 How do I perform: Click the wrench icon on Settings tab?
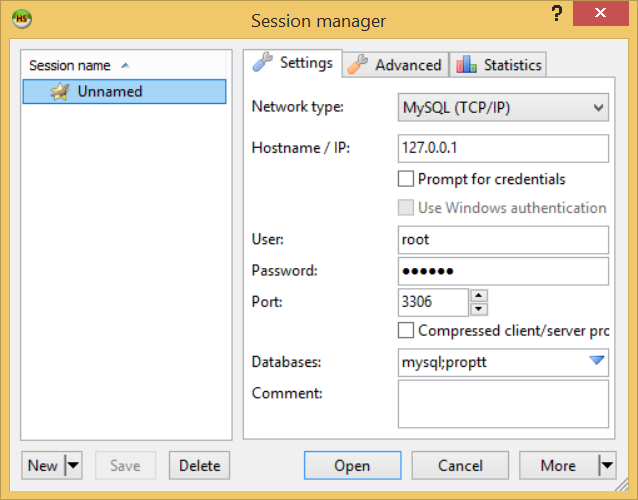262,62
